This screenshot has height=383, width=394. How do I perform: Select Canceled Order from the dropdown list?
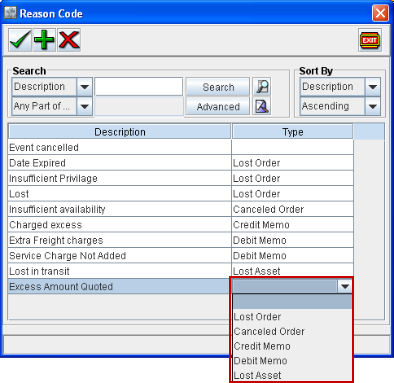[x=292, y=331]
